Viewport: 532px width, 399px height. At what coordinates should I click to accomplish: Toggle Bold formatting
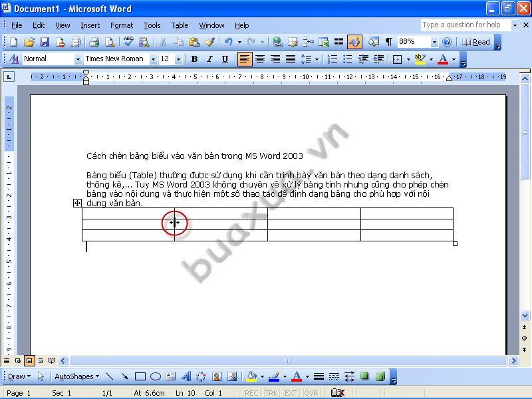(194, 59)
